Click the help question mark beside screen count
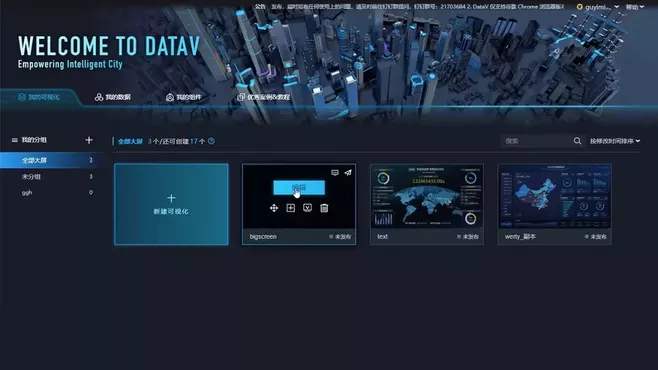Screen dimensions: 658x370 point(212,141)
